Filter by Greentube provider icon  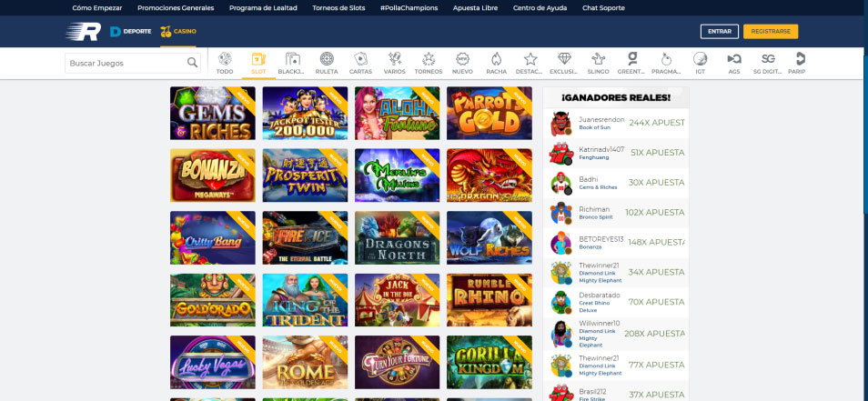point(632,59)
